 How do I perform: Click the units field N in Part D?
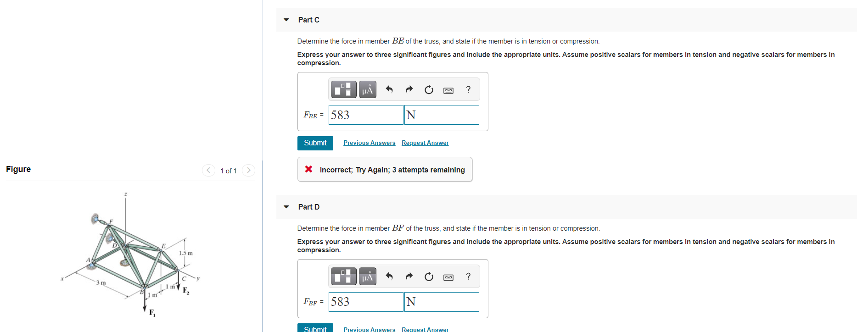coord(441,302)
